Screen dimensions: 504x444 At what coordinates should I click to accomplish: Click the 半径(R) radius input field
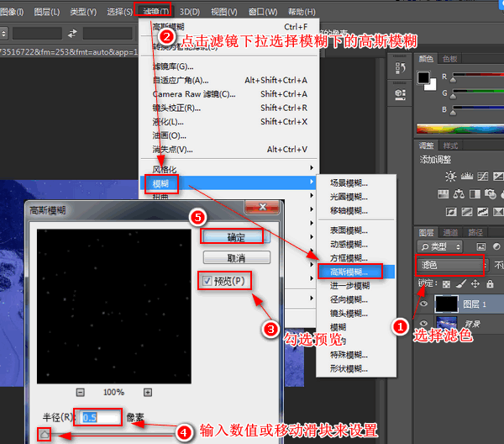tap(100, 417)
